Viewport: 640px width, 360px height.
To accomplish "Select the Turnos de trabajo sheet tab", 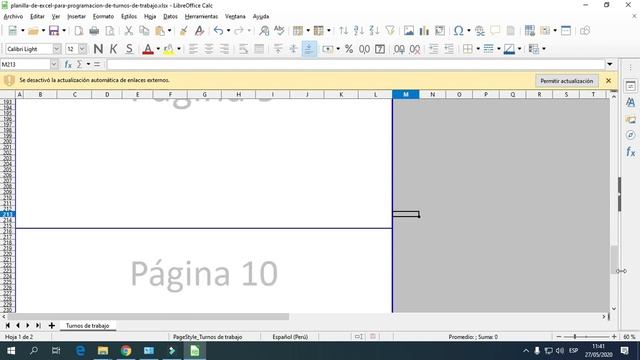I will (x=88, y=326).
